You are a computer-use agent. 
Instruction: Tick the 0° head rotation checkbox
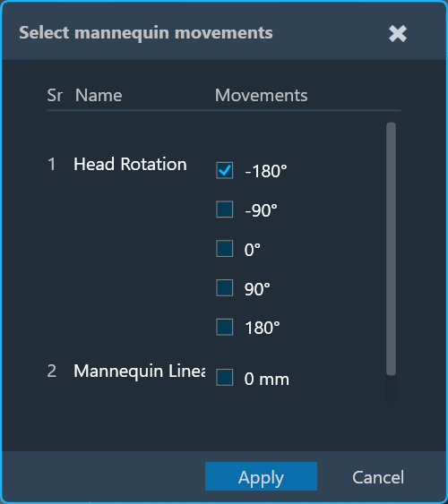click(x=225, y=249)
